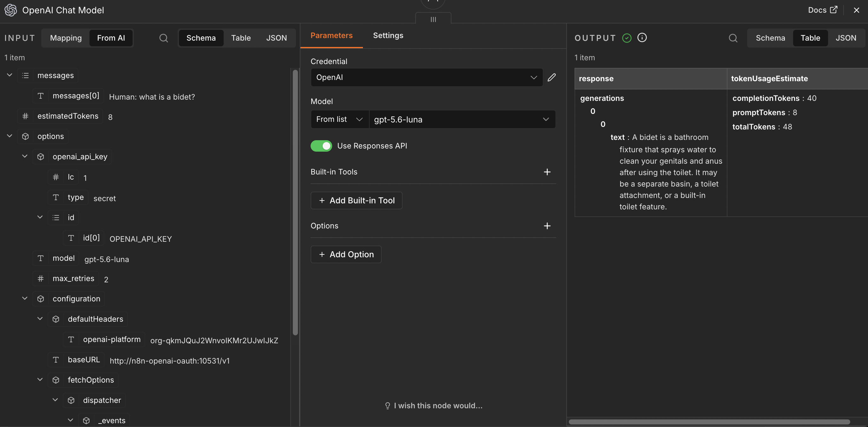Click the cube icon of defaultHeaders
868x427 pixels.
point(56,319)
